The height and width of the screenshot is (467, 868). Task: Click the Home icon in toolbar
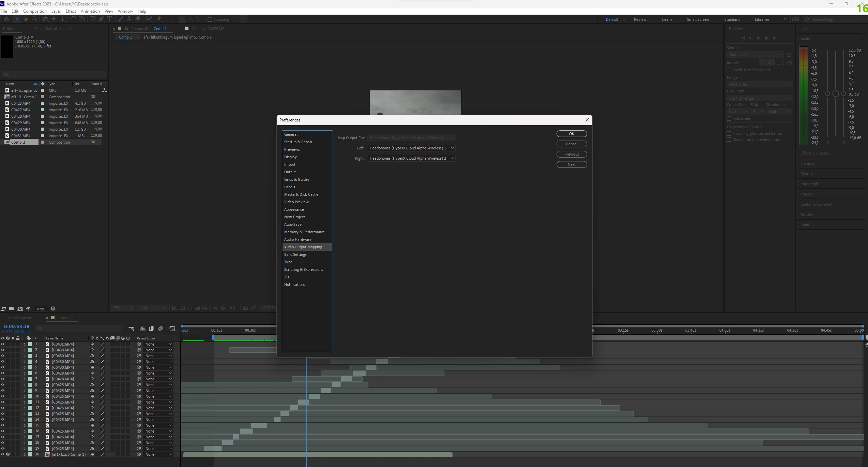pyautogui.click(x=6, y=19)
